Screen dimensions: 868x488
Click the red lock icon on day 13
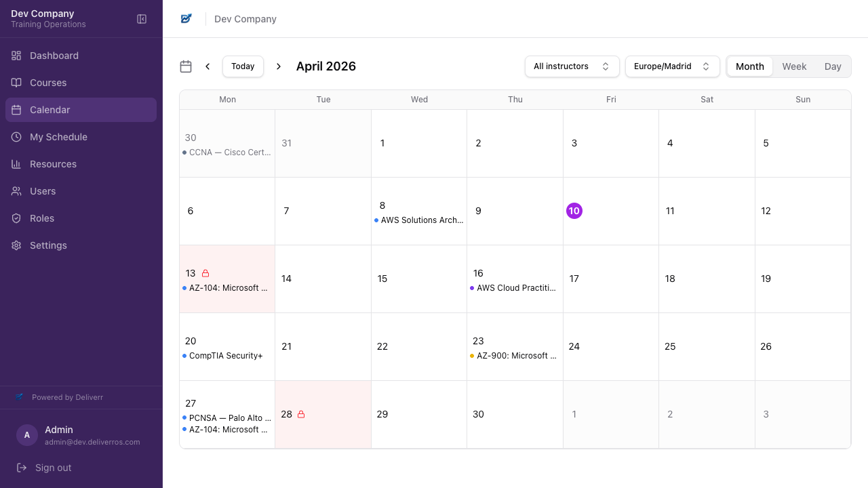point(205,273)
